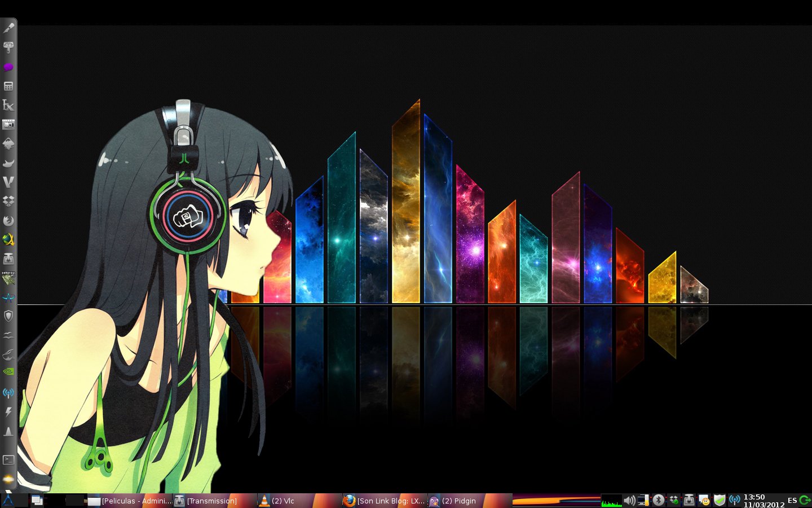Open the Inkscape vector editor from the dock
The image size is (812, 508).
[x=8, y=144]
